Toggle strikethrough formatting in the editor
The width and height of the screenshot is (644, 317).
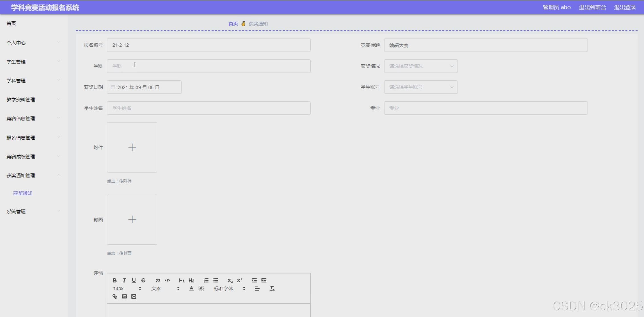click(143, 280)
